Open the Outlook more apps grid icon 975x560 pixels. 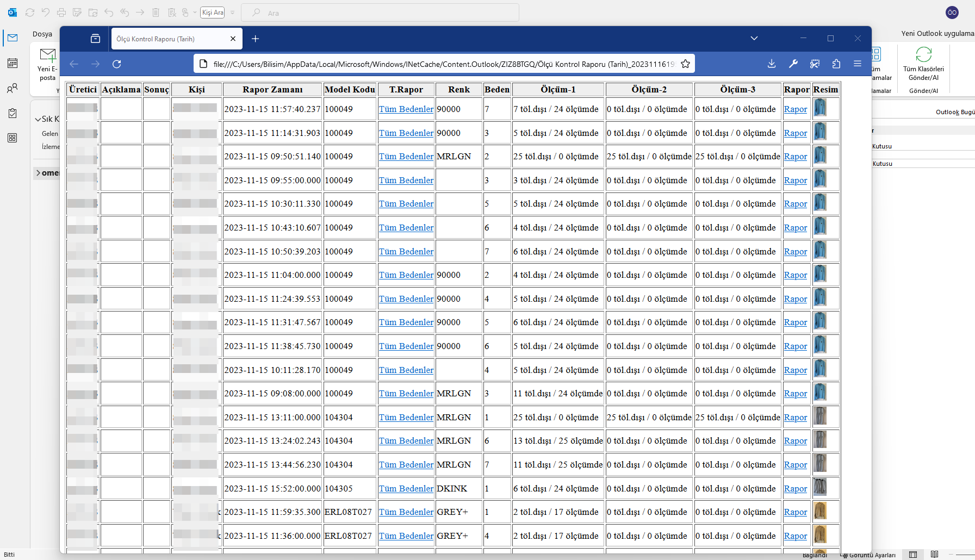coord(13,138)
